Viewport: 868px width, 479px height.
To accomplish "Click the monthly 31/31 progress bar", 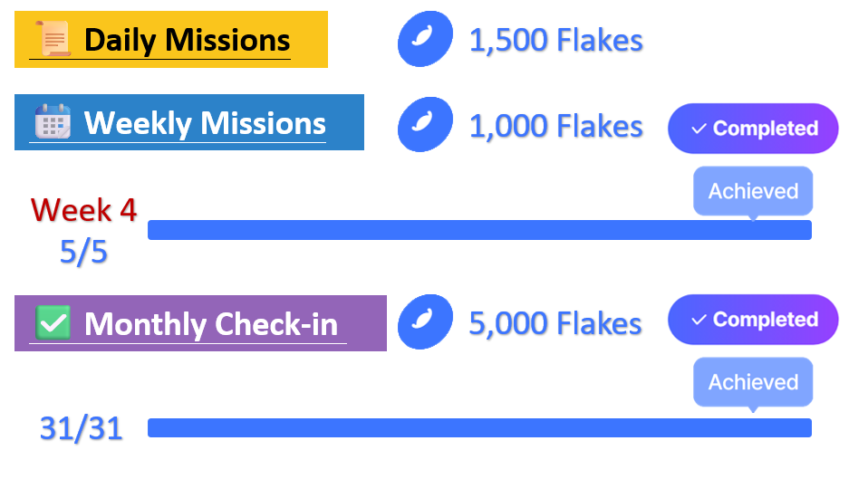I will (x=479, y=427).
